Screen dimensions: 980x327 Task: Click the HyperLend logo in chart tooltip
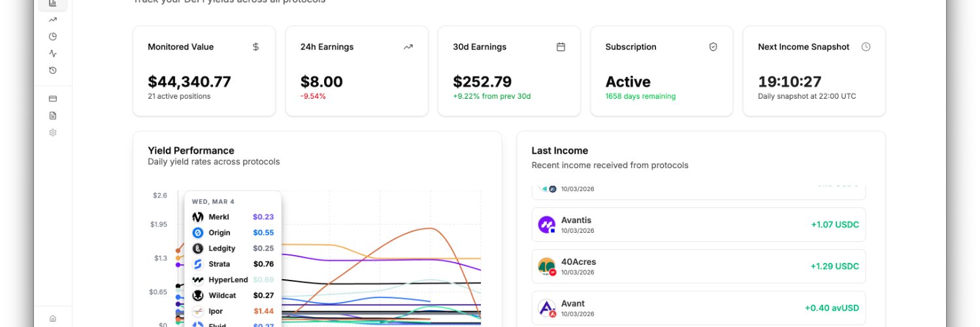[198, 280]
